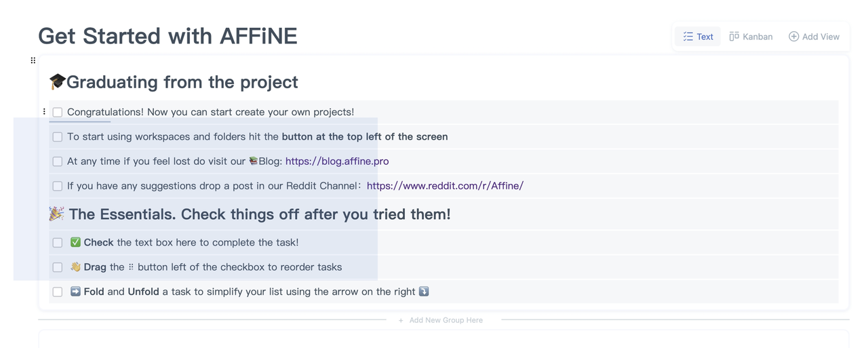868x348 pixels.
Task: Click the party popper emoji in Essentials heading
Action: point(56,214)
